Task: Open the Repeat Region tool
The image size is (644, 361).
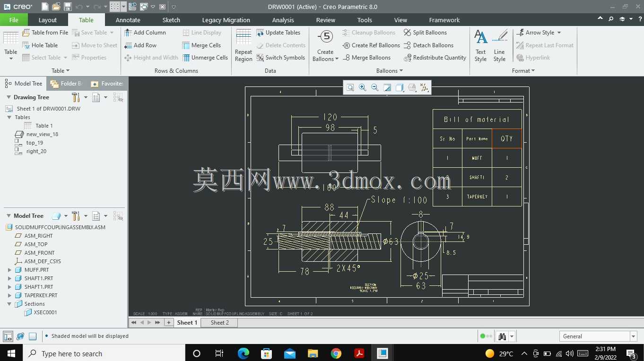Action: (244, 46)
